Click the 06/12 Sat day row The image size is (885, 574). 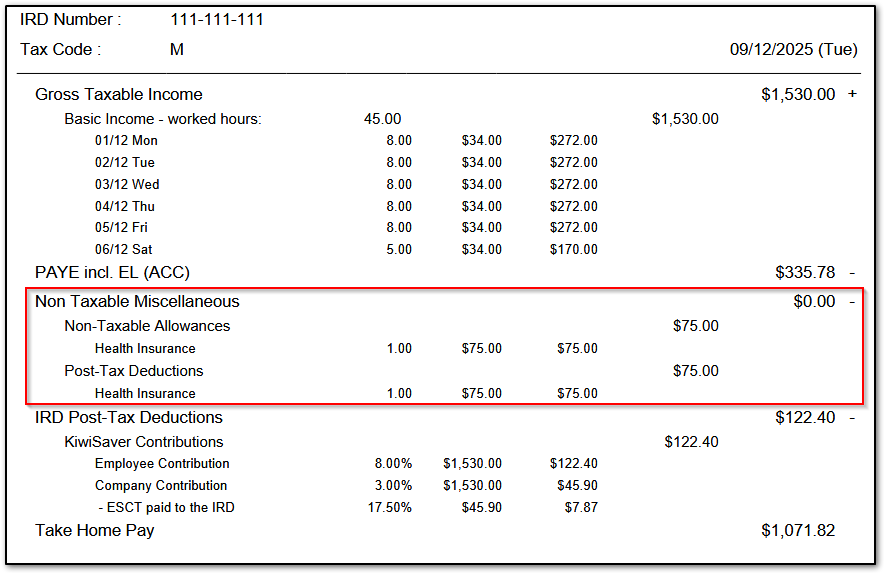[123, 249]
